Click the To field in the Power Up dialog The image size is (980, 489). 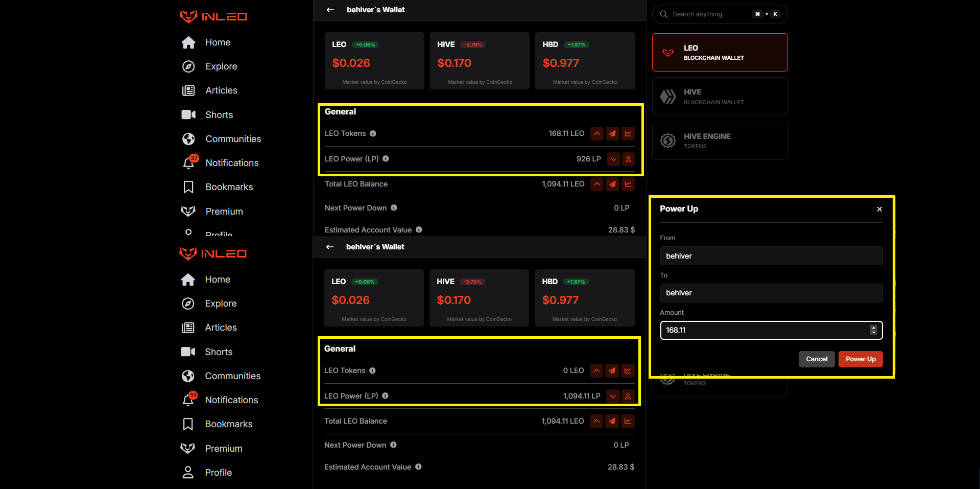771,293
